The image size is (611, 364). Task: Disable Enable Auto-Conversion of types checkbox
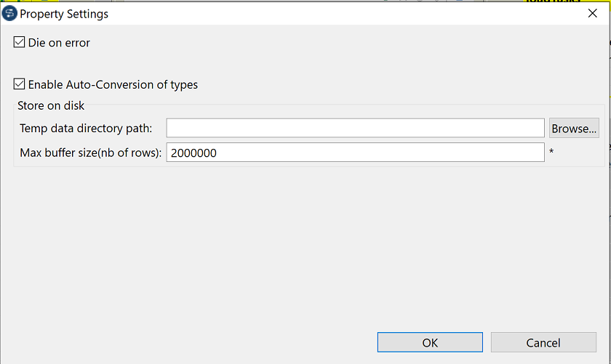coord(19,85)
